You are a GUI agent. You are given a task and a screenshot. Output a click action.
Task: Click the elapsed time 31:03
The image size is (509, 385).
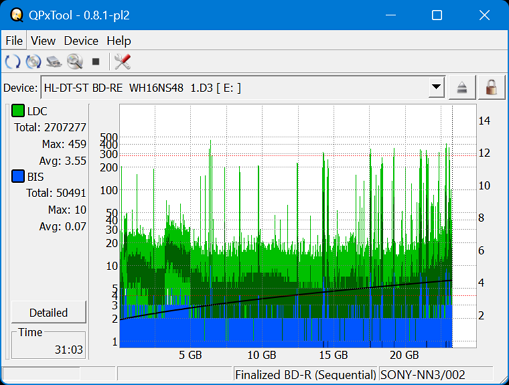point(69,349)
